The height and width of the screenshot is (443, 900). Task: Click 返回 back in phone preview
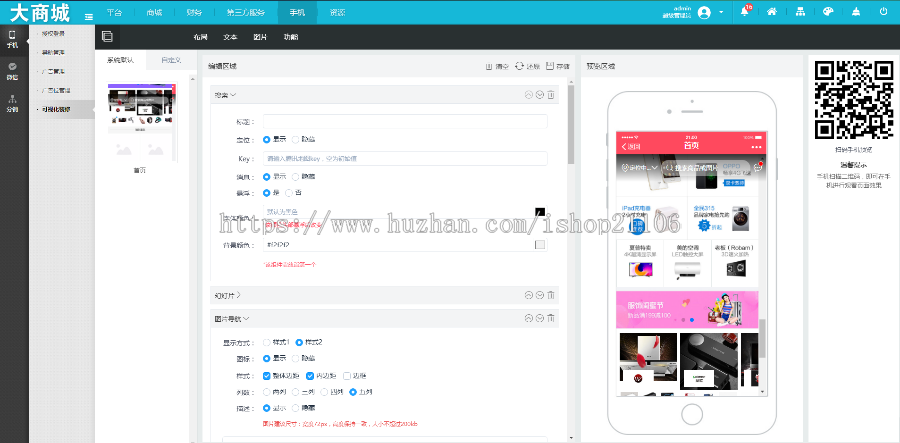[630, 146]
